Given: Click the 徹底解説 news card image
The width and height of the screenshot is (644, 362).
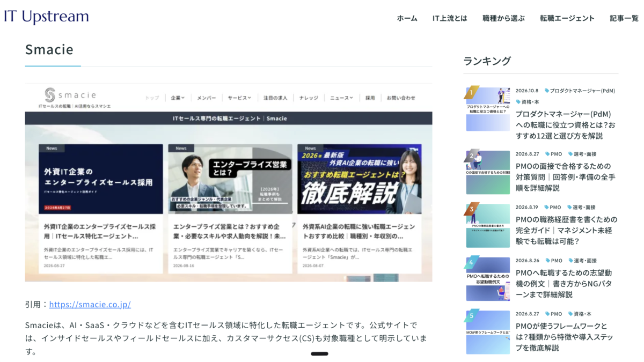Looking at the screenshot, I should [359, 179].
